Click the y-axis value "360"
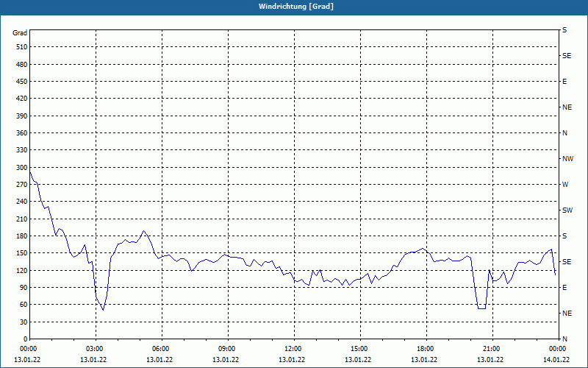Screen dimensions: 588x368 coord(22,133)
